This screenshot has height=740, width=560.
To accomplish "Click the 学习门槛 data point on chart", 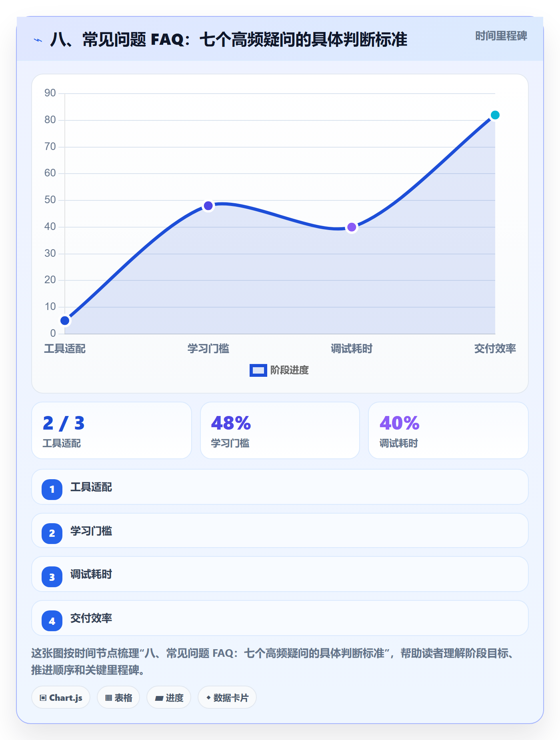I will [x=208, y=206].
